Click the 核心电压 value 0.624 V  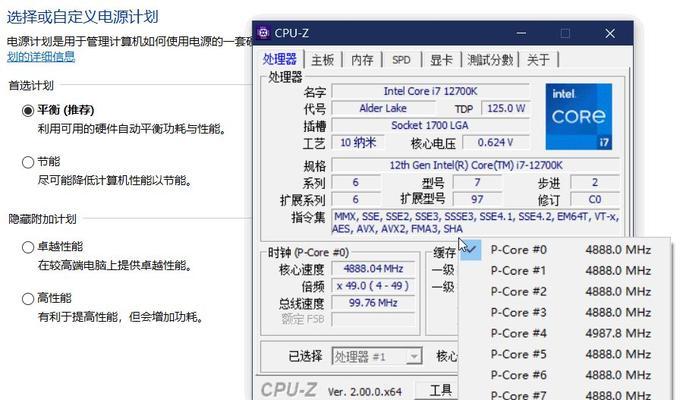(x=496, y=143)
